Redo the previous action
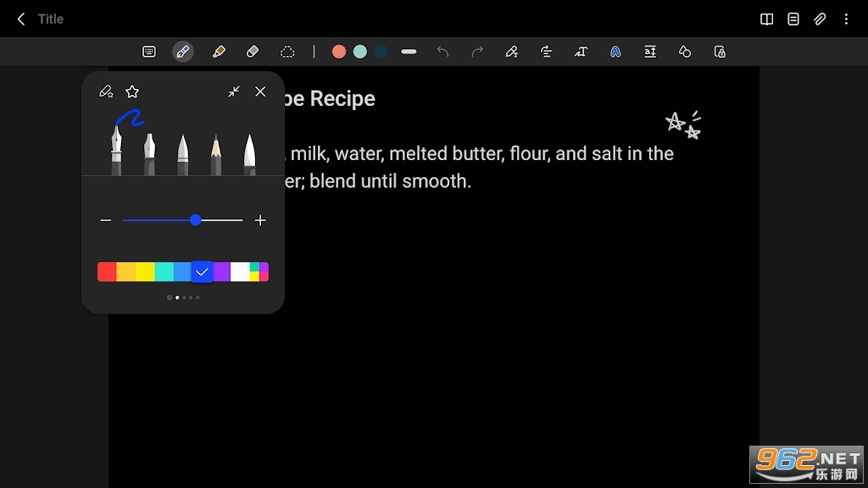Viewport: 868px width, 488px height. 476,52
